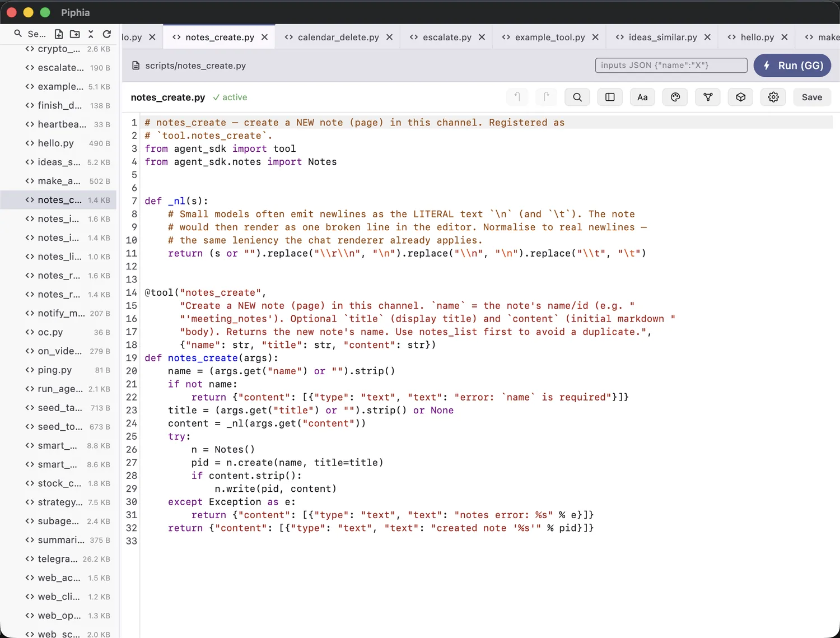Open the web_ac file of 1.5 KB
The image size is (840, 638).
59,578
